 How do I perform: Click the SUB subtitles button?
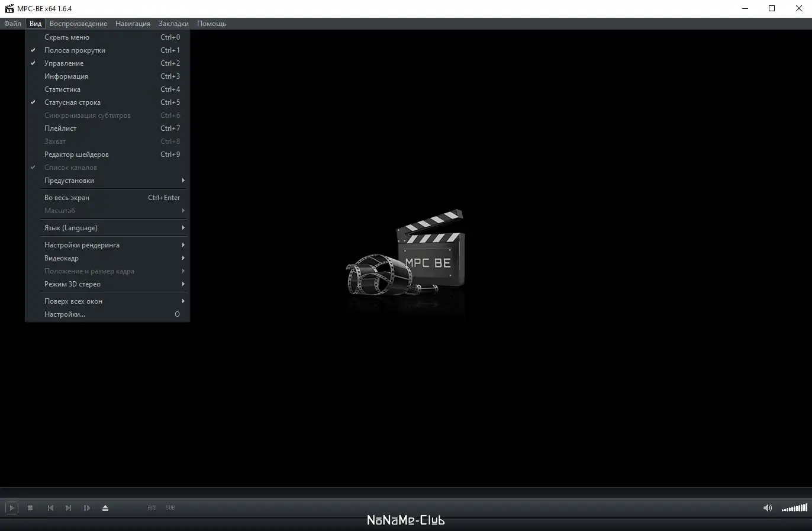pyautogui.click(x=170, y=507)
